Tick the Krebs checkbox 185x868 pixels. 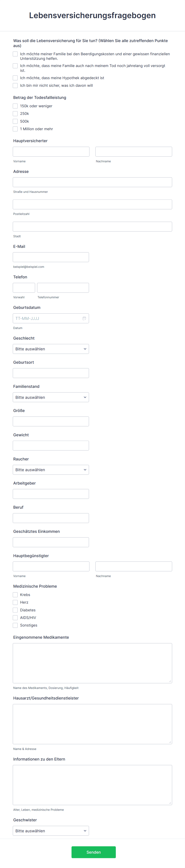[x=15, y=595]
